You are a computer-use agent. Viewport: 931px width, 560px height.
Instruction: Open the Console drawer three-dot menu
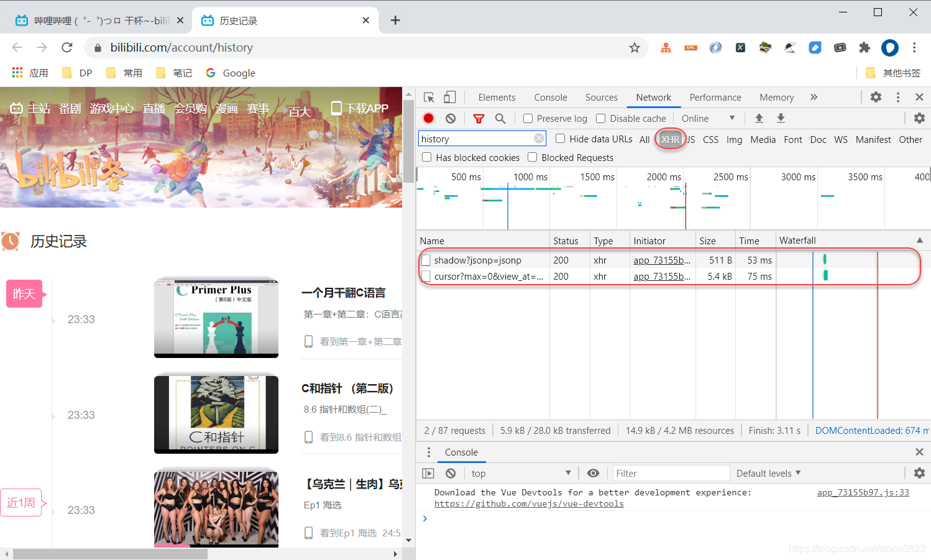428,452
